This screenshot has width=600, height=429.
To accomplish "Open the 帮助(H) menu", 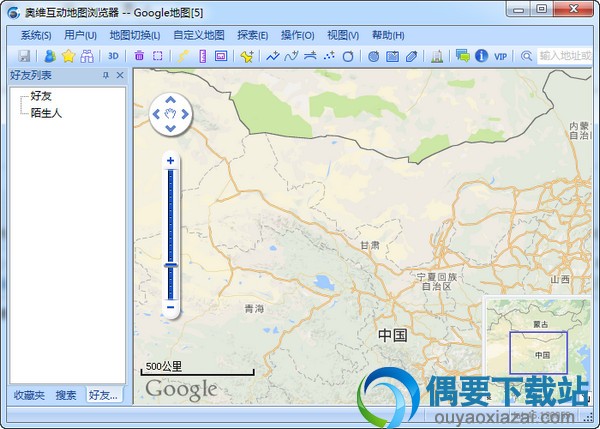I will [x=388, y=36].
